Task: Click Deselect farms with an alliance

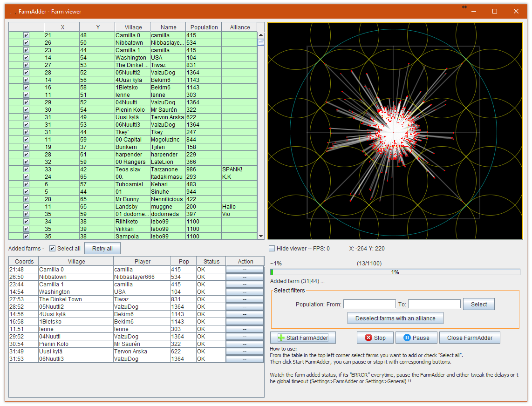Action: tap(395, 318)
